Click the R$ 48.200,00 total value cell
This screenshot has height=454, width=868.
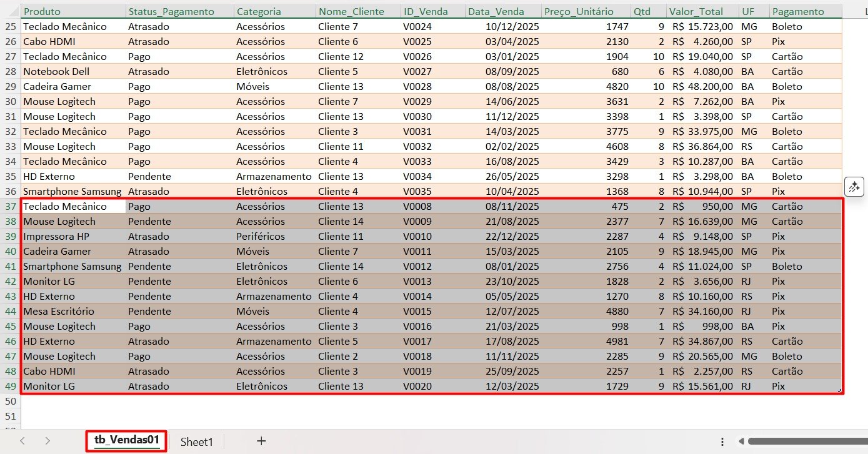(702, 86)
